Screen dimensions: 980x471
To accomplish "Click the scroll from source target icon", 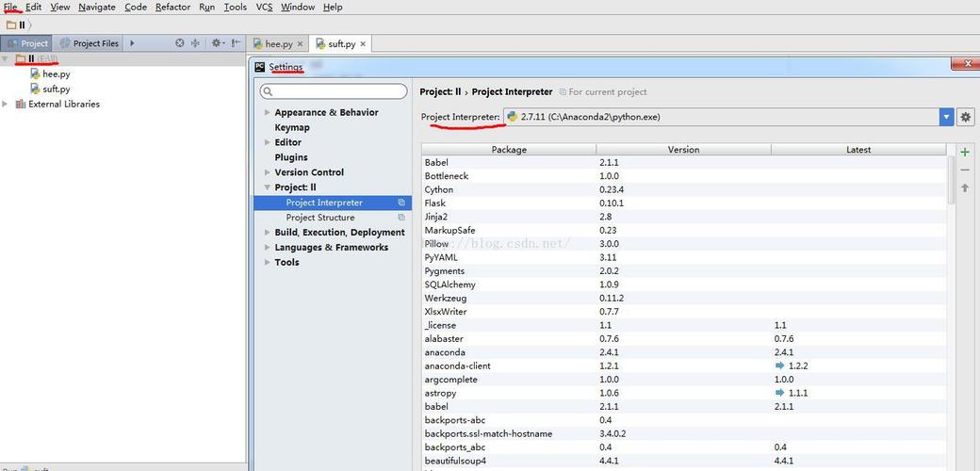I will click(180, 43).
